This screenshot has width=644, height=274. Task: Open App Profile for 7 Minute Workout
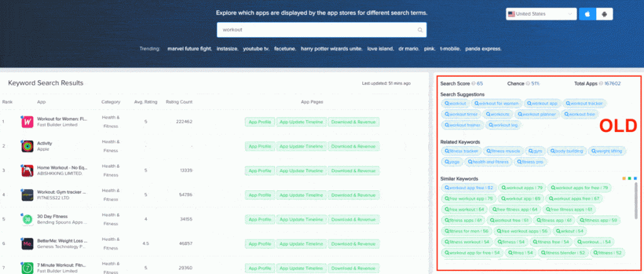pyautogui.click(x=260, y=268)
